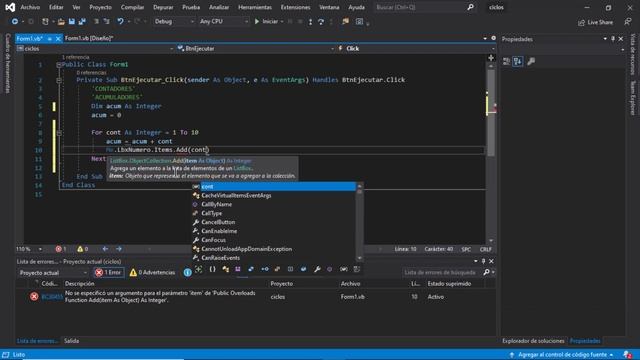Click Agregar al control de código fuente

pos(562,355)
